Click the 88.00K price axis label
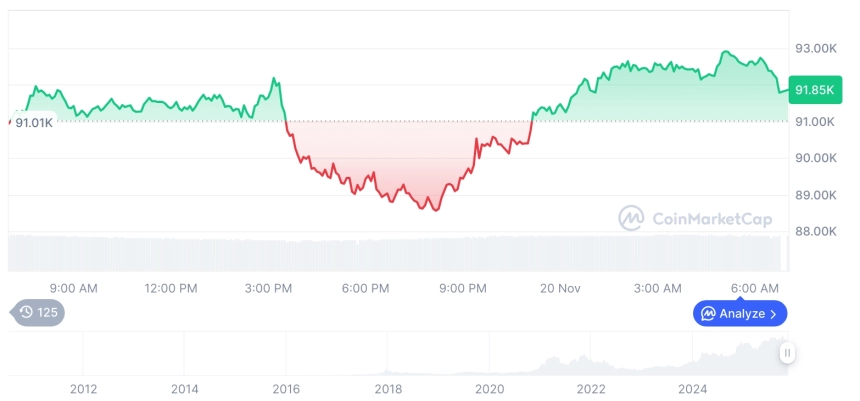The image size is (860, 401). pos(815,231)
